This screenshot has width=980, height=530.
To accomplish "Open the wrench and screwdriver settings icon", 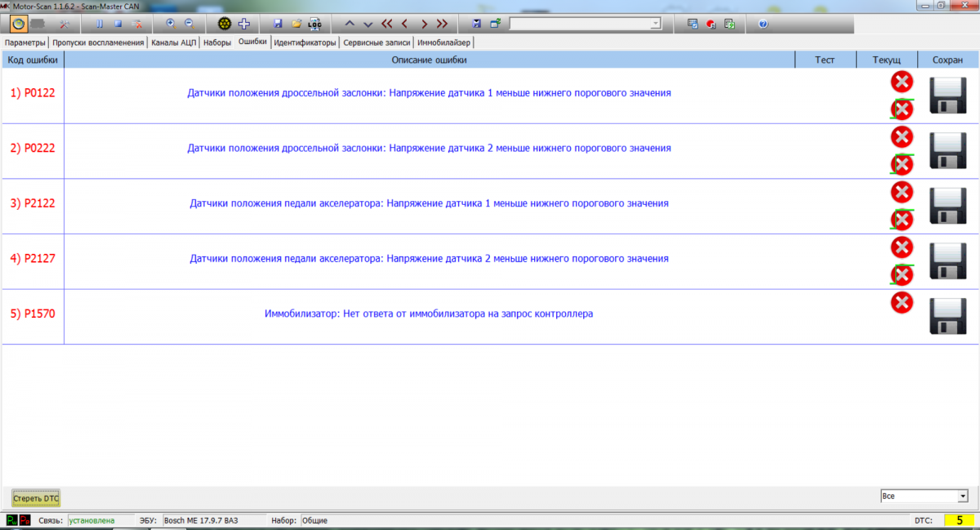I will pyautogui.click(x=65, y=24).
